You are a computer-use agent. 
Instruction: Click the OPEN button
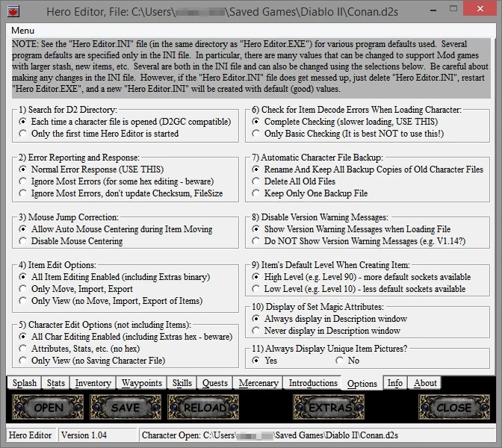[x=48, y=408]
